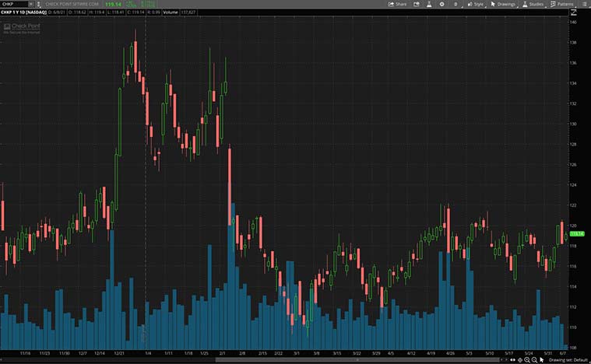Click the 1/4 date label on the time axis
591x364 pixels.
(148, 353)
